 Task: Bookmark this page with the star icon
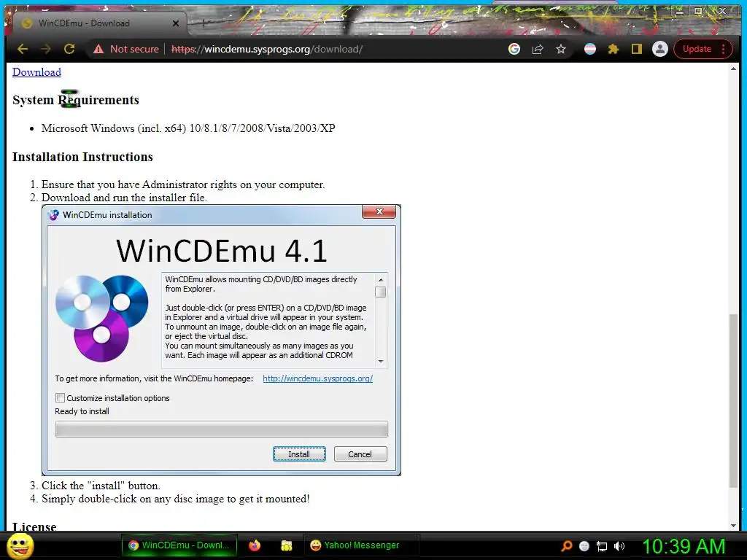[x=561, y=49]
